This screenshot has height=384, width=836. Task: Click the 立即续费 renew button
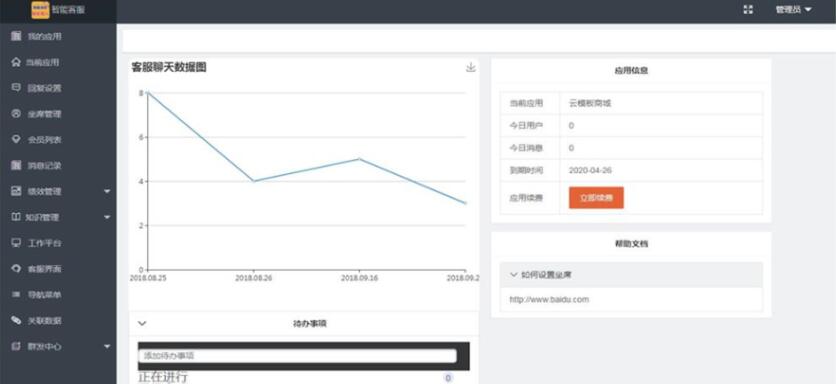pyautogui.click(x=596, y=197)
